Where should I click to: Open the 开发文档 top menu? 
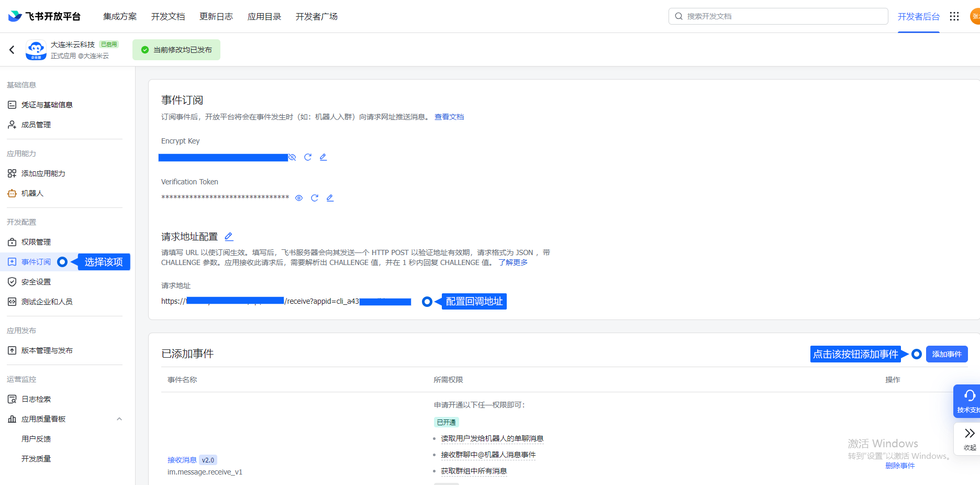pyautogui.click(x=168, y=16)
